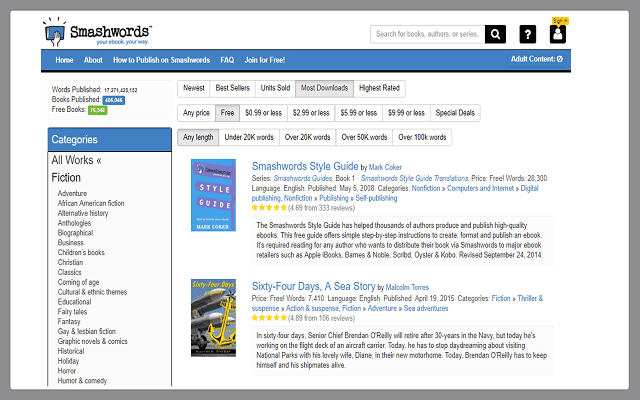
Task: Expand the Fiction category heading
Action: point(66,177)
